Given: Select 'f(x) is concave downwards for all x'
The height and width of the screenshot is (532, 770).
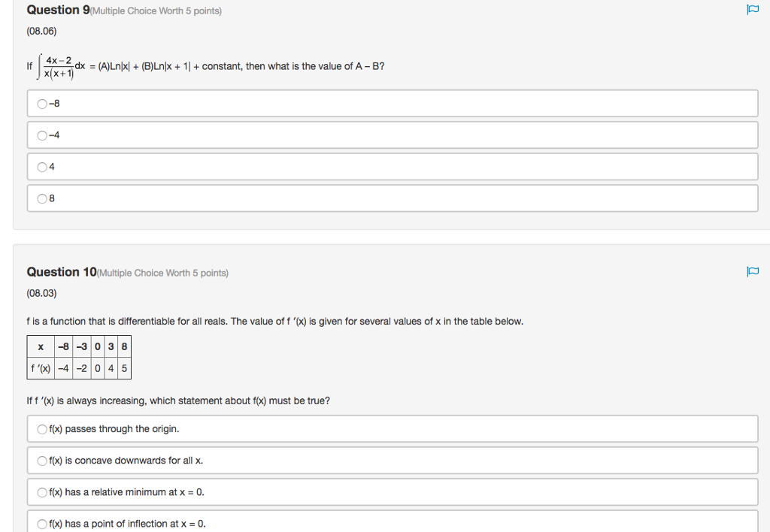Looking at the screenshot, I should click(42, 460).
